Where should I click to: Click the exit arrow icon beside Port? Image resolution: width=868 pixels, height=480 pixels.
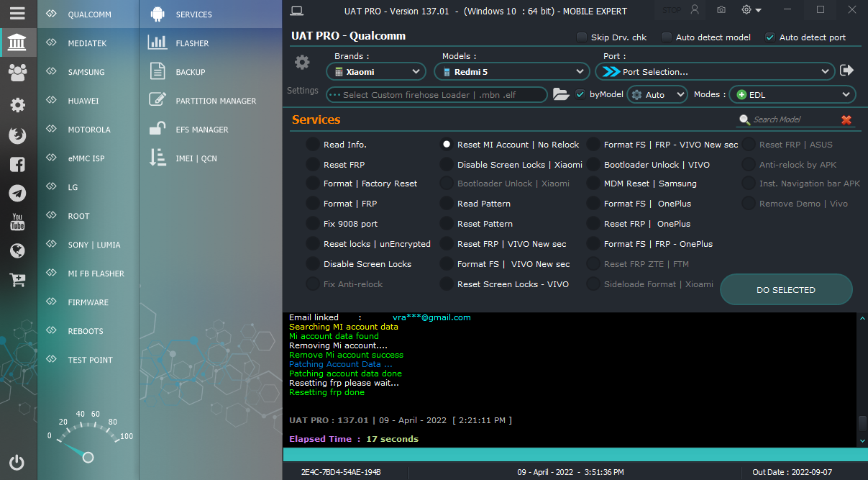[846, 71]
